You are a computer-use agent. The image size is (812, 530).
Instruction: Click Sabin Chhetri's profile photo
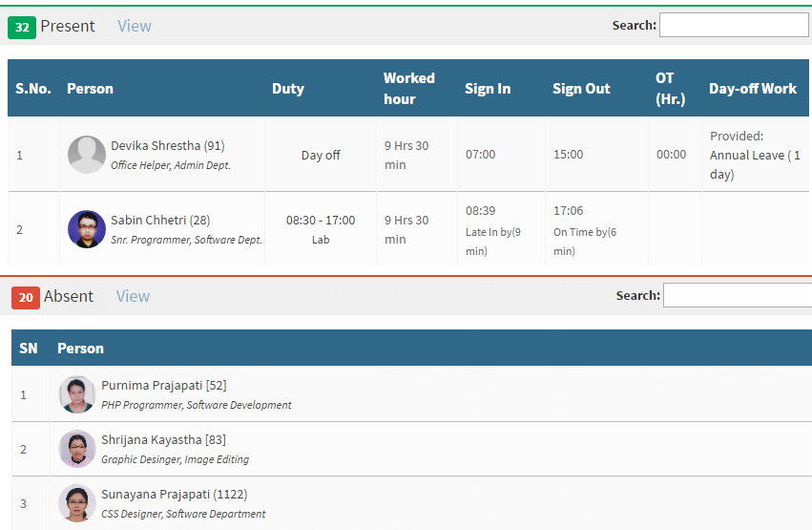pos(87,229)
